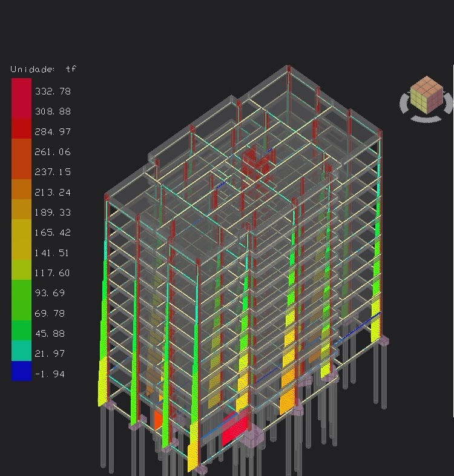Click the 165.42 legend value

coord(53,233)
